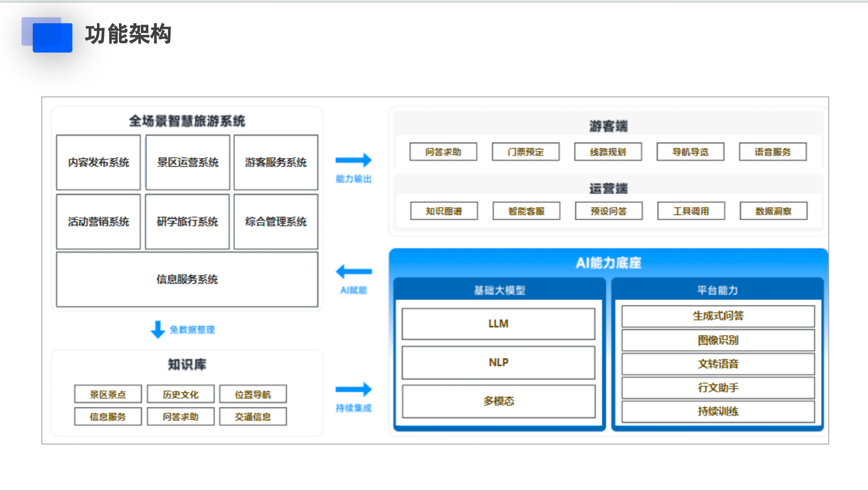Select the 数据洞察 box

click(774, 211)
